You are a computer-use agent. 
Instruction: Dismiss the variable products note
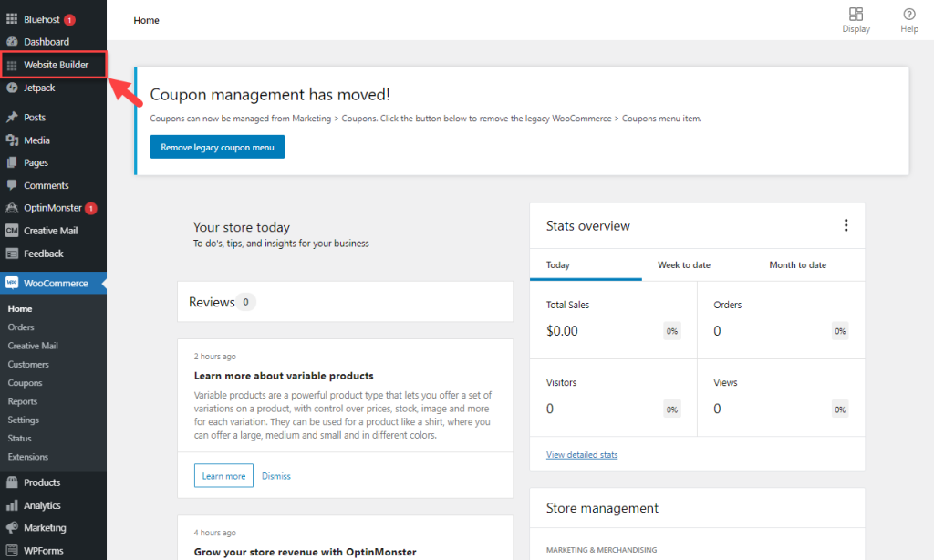click(x=276, y=476)
